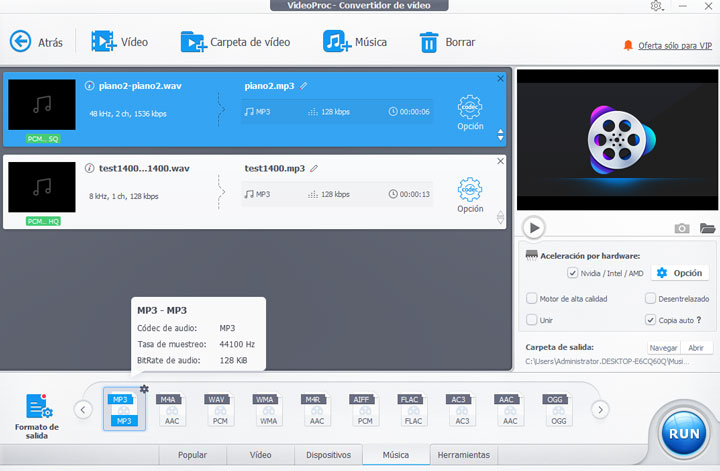Viewport: 720px width, 471px height.
Task: Select the M4A AAC output format
Action: (172, 410)
